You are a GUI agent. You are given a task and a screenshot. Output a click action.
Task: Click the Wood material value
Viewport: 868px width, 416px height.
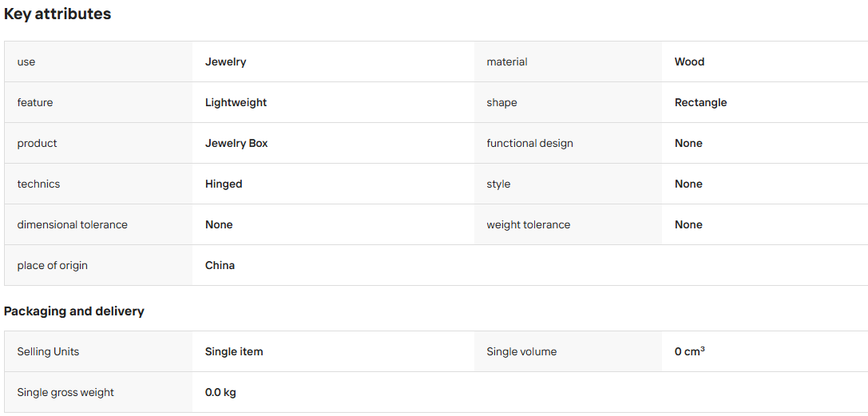(689, 62)
